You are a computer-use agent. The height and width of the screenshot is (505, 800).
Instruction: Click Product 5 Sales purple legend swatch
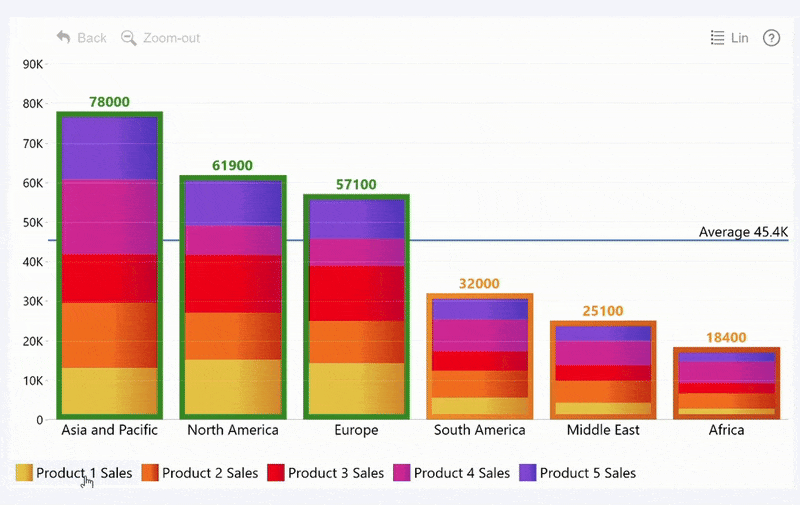527,473
